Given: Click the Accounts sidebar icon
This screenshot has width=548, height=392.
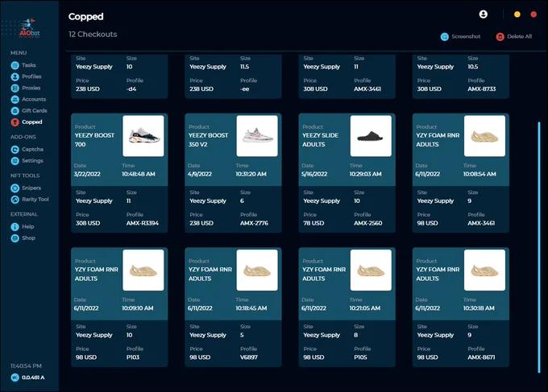Looking at the screenshot, I should [15, 100].
